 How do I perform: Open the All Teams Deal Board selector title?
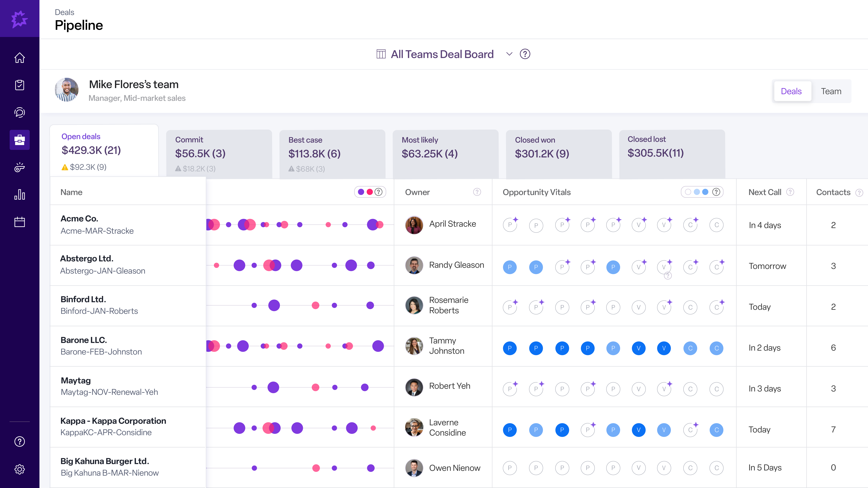[442, 54]
